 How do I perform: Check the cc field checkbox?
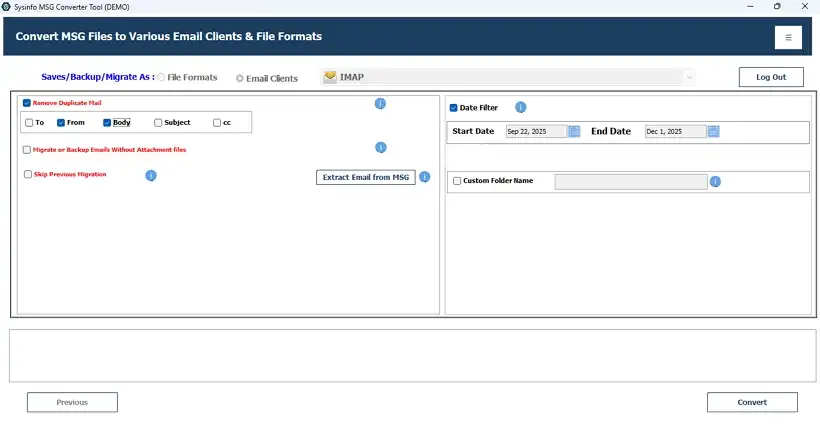(x=217, y=123)
